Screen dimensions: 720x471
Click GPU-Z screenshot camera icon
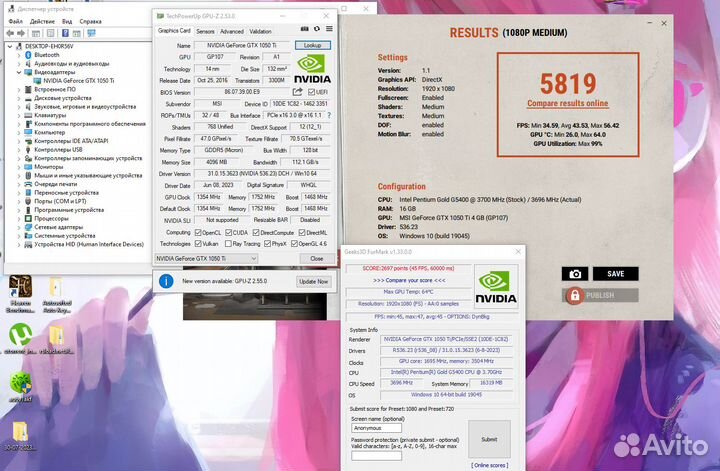coord(304,29)
